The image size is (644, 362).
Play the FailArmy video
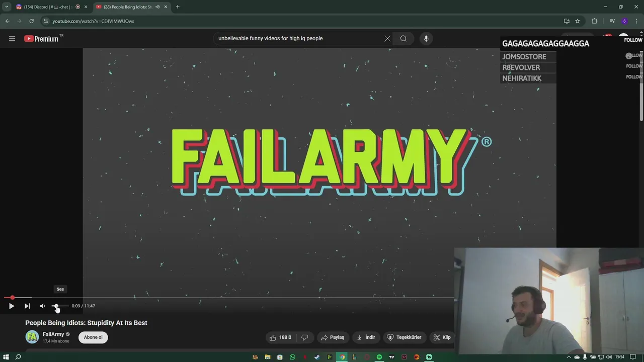(11, 306)
